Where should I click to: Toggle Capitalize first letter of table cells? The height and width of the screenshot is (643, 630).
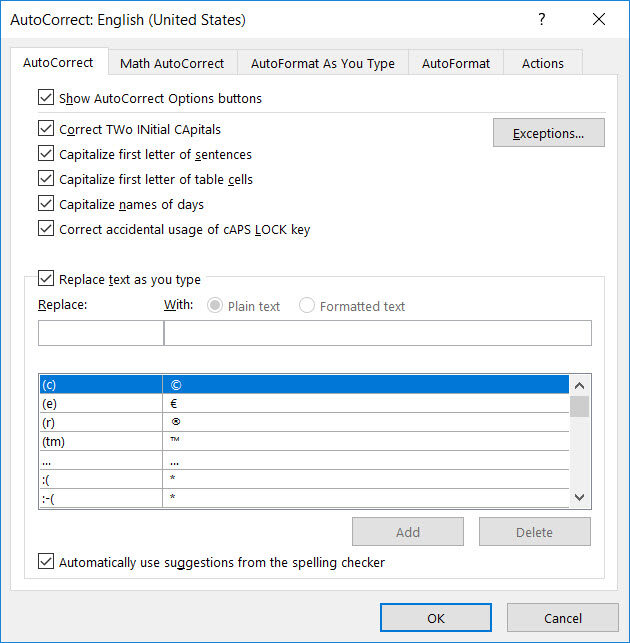click(46, 179)
